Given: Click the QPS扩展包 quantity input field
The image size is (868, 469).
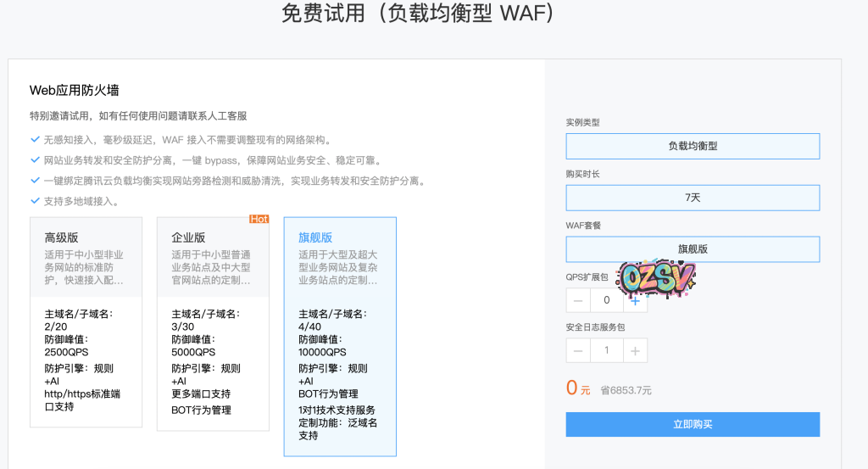Looking at the screenshot, I should pos(606,300).
